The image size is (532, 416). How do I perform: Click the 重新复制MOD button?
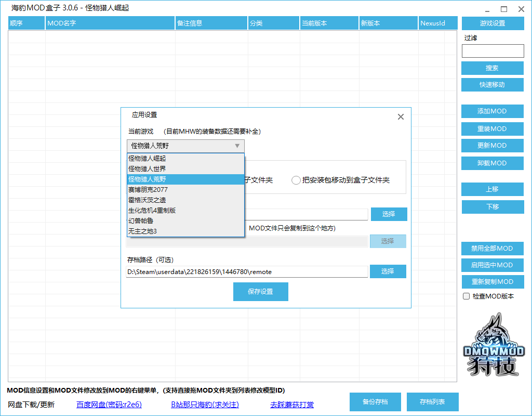coord(493,281)
